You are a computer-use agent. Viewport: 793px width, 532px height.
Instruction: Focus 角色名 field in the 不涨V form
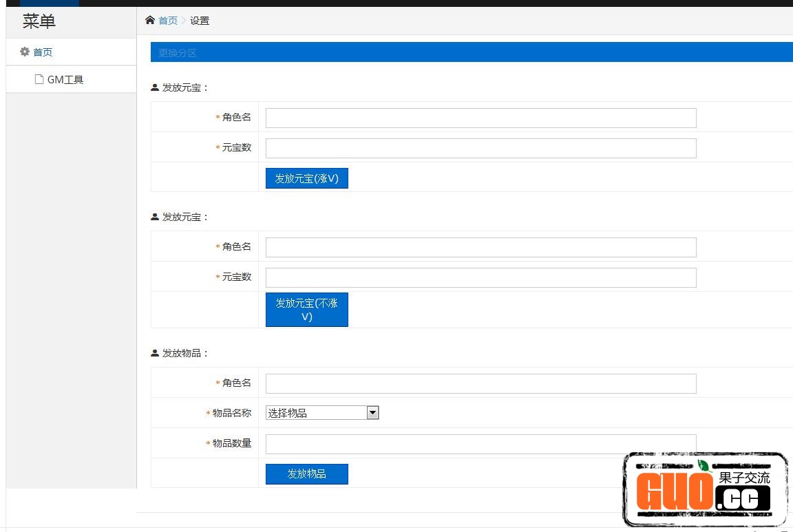pyautogui.click(x=480, y=247)
